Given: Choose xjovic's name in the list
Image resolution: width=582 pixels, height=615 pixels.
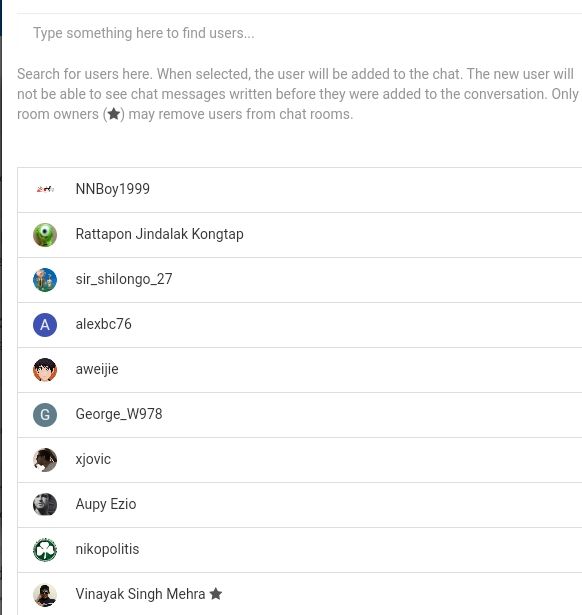Looking at the screenshot, I should pos(93,459).
